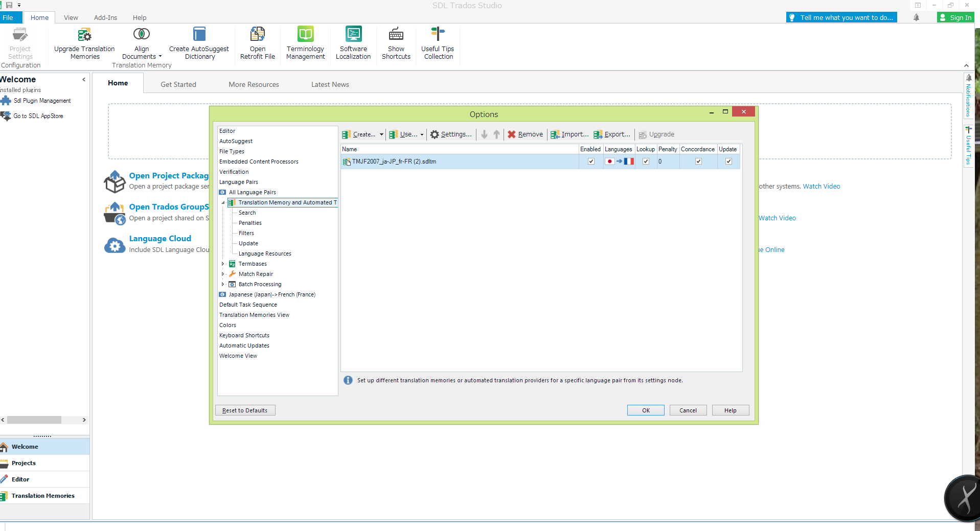
Task: Click Language Cloud gear icon
Action: (115, 245)
